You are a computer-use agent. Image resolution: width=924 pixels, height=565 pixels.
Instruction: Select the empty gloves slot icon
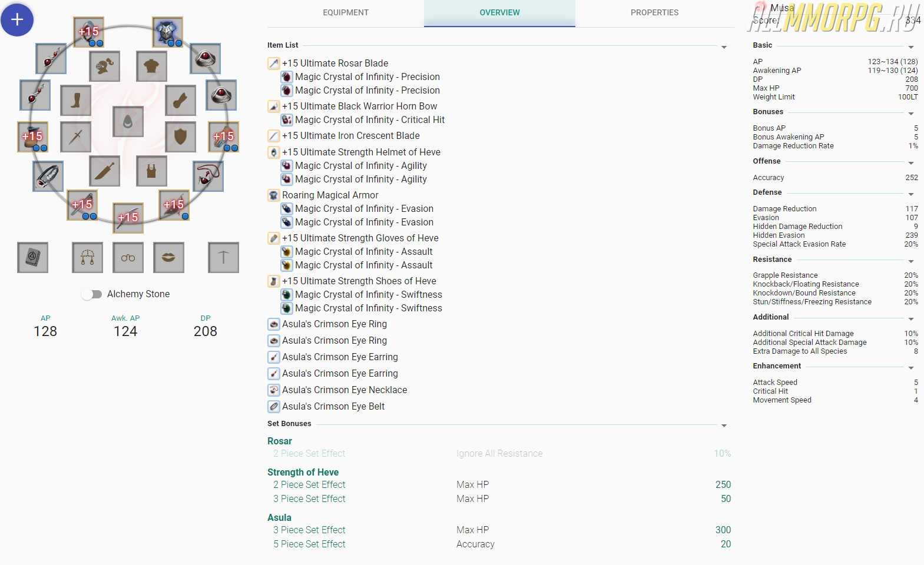(180, 100)
